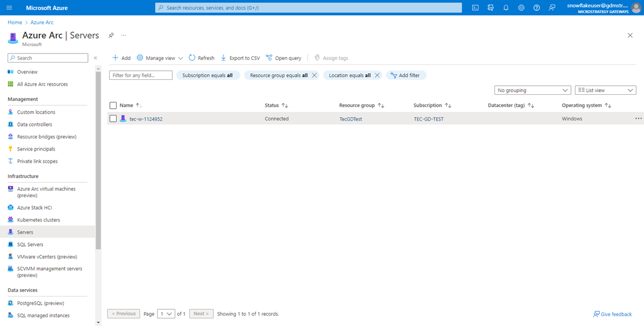Viewport: 644px width, 326px height.
Task: Open the List view dropdown
Action: pos(605,90)
